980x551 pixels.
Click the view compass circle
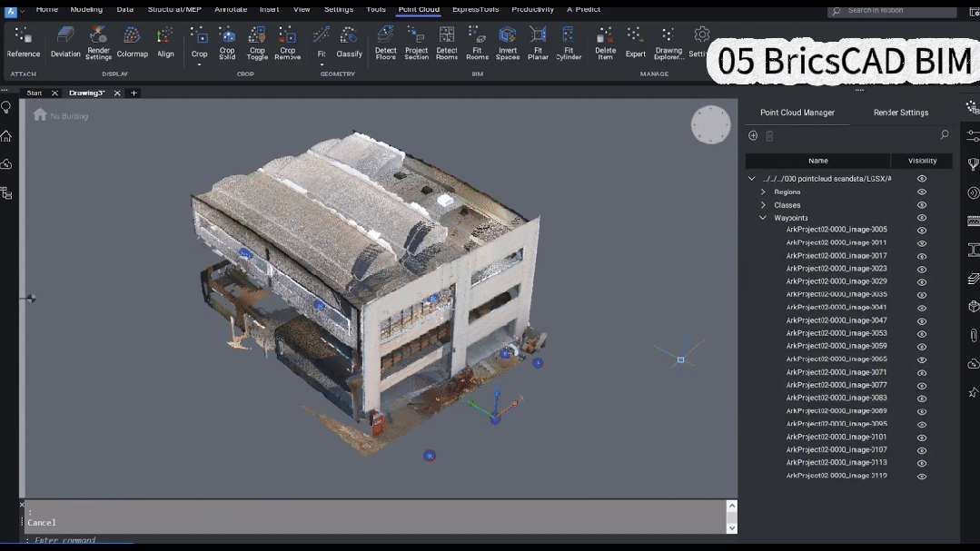tap(710, 124)
